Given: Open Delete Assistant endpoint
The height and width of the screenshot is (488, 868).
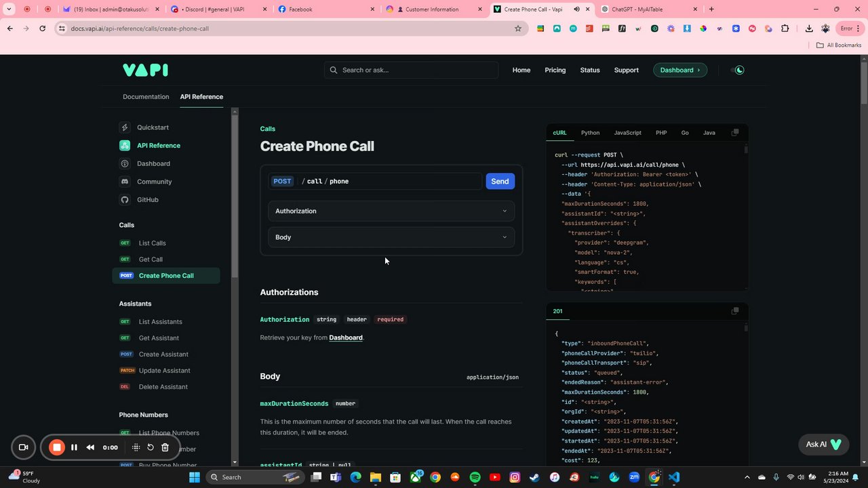Looking at the screenshot, I should click(x=166, y=387).
